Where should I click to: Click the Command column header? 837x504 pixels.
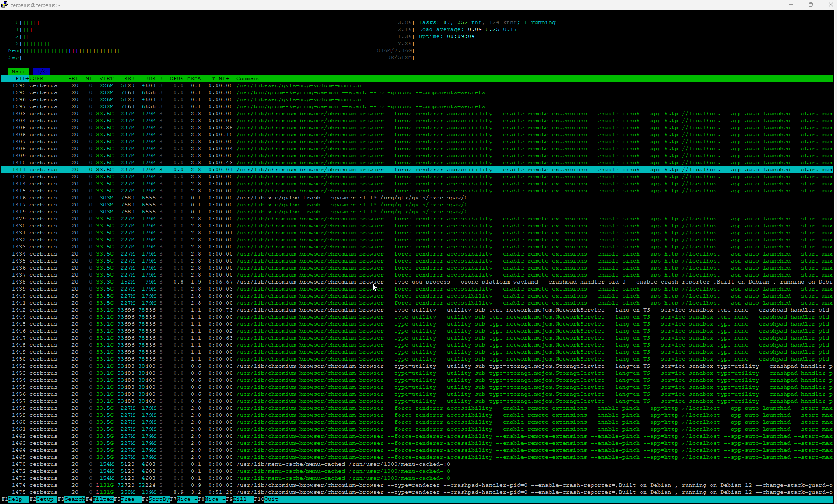(249, 78)
